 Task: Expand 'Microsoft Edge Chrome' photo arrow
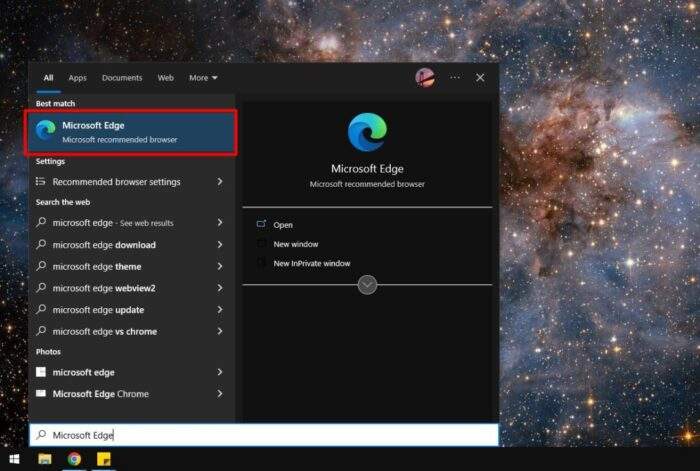pyautogui.click(x=220, y=393)
